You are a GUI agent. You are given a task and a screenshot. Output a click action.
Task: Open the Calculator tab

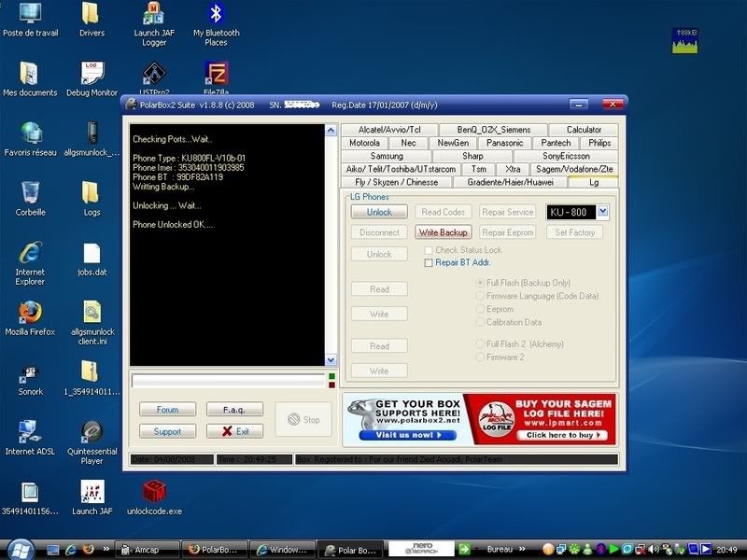click(584, 130)
